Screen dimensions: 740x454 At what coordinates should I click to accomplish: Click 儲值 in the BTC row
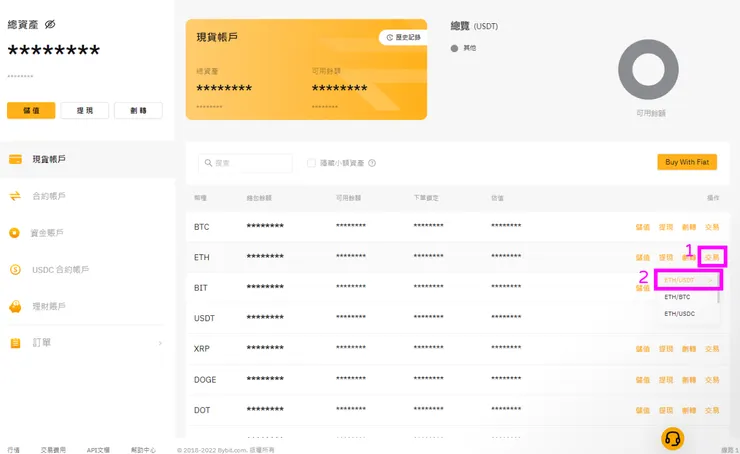(x=642, y=227)
